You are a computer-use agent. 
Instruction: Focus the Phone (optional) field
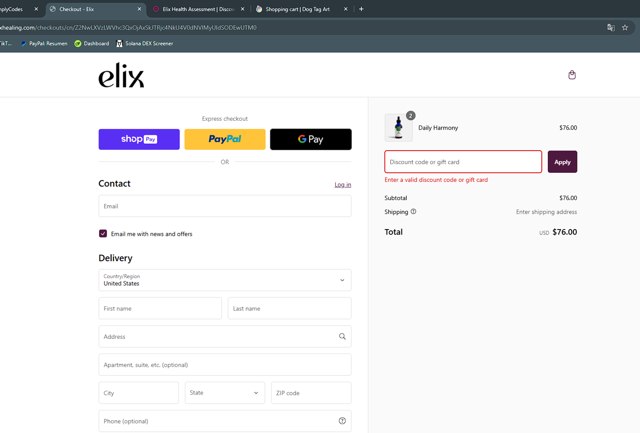pos(225,421)
